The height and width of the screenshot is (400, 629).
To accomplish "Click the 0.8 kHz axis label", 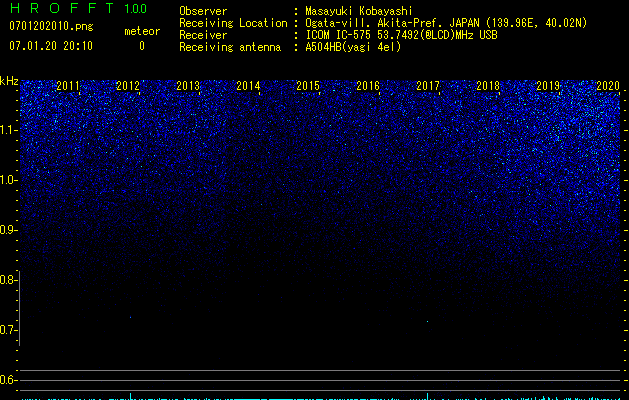I will click(8, 280).
